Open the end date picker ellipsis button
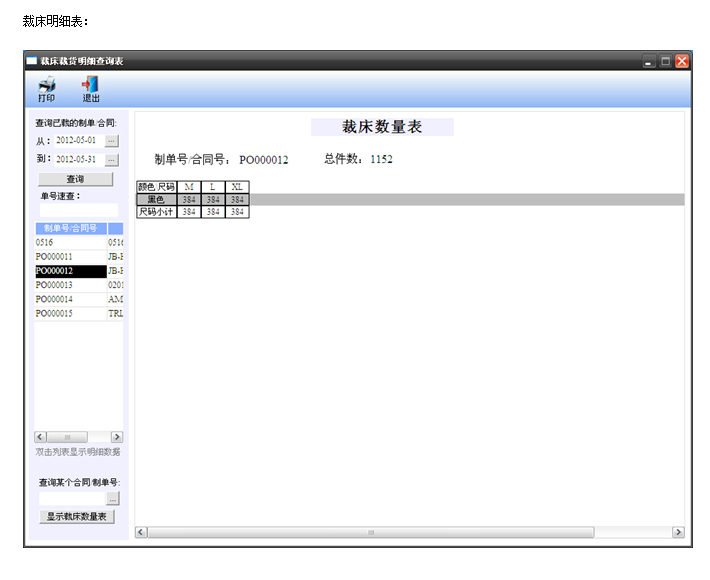This screenshot has height=580, width=710. [x=112, y=160]
